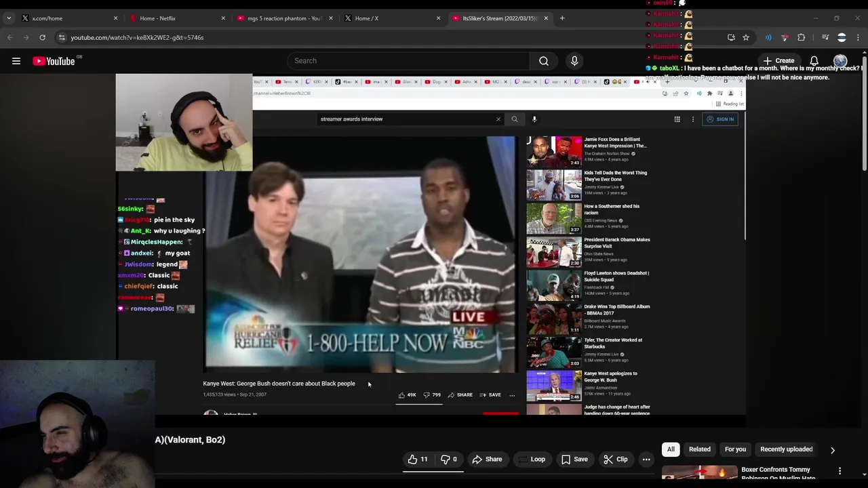Save the stream video to a playlist
This screenshot has height=488, width=868.
point(574,460)
